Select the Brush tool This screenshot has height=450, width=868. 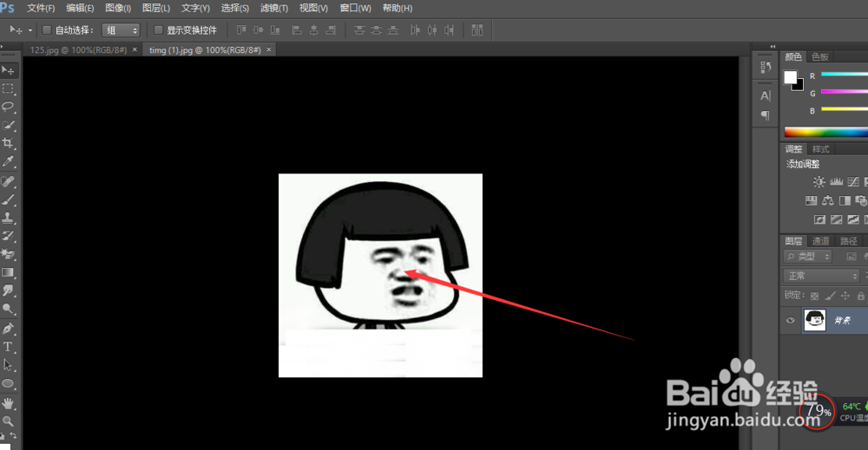(8, 199)
